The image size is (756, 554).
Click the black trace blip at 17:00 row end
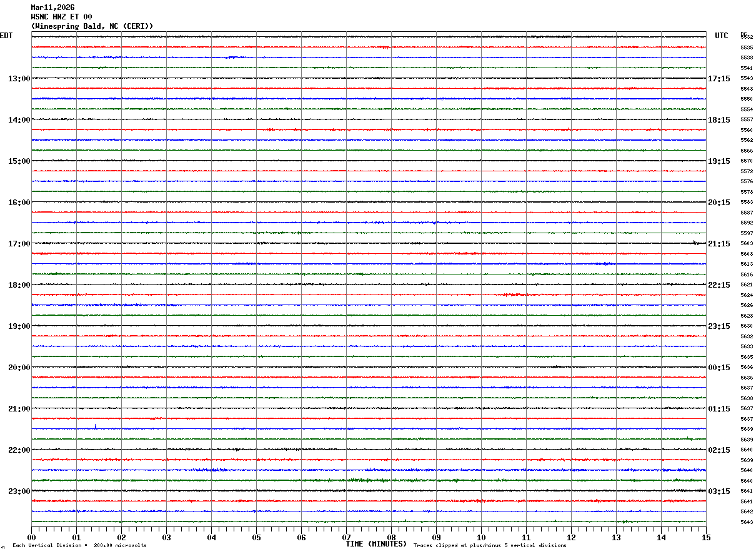click(x=695, y=242)
